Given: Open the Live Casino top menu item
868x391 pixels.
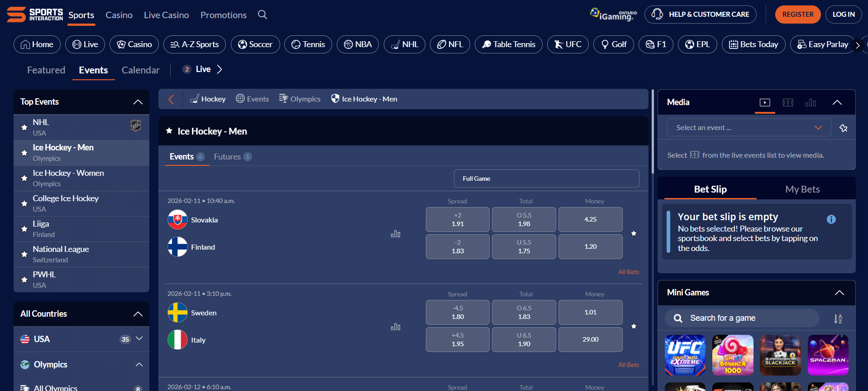Looking at the screenshot, I should 167,15.
